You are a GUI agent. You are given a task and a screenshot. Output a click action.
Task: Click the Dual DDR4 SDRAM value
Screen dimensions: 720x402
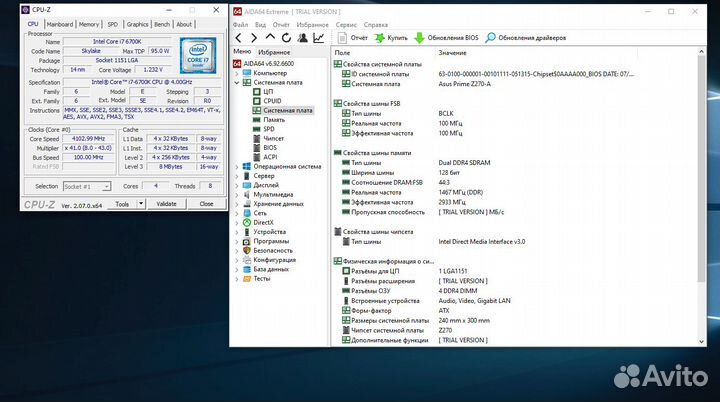464,163
